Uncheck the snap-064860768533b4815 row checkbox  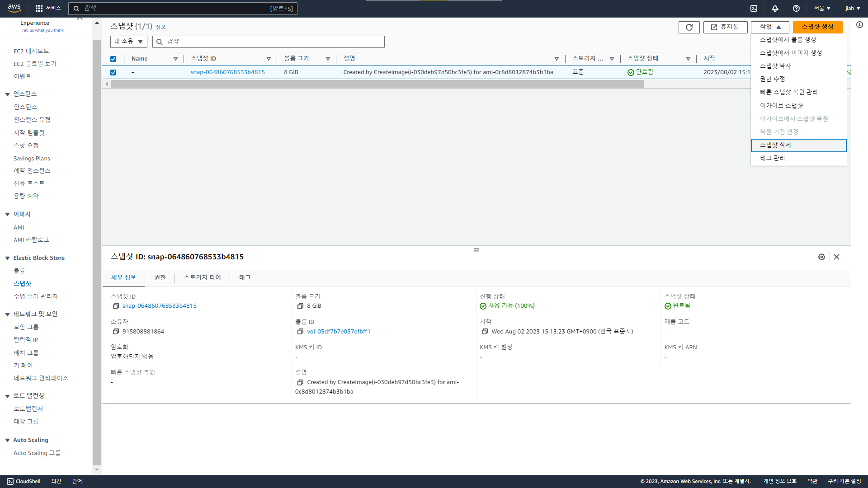click(x=113, y=72)
